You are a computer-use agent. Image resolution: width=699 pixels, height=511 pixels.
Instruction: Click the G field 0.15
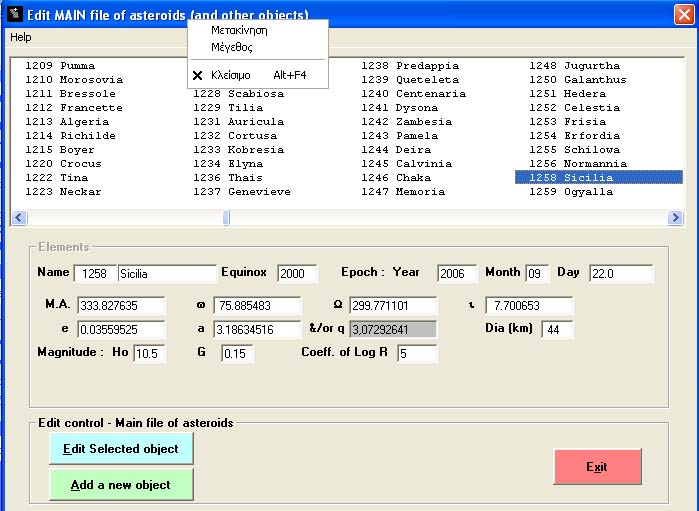(x=237, y=354)
